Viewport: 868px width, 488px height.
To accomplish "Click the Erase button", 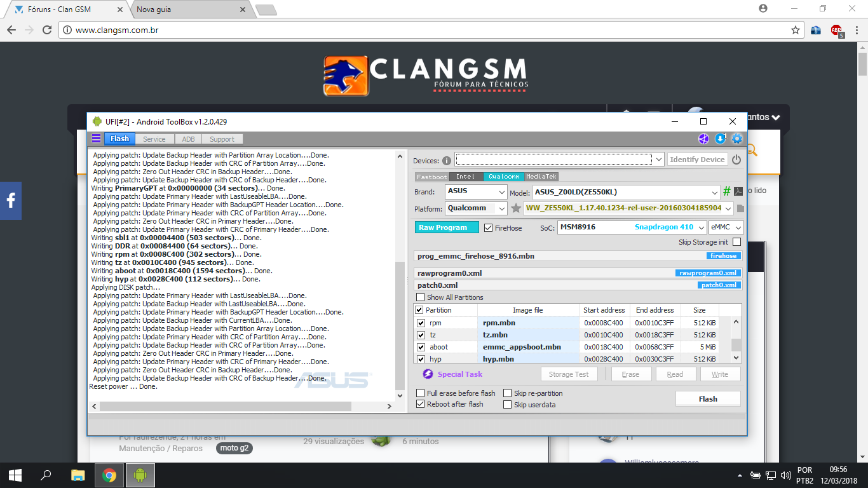I will [630, 374].
